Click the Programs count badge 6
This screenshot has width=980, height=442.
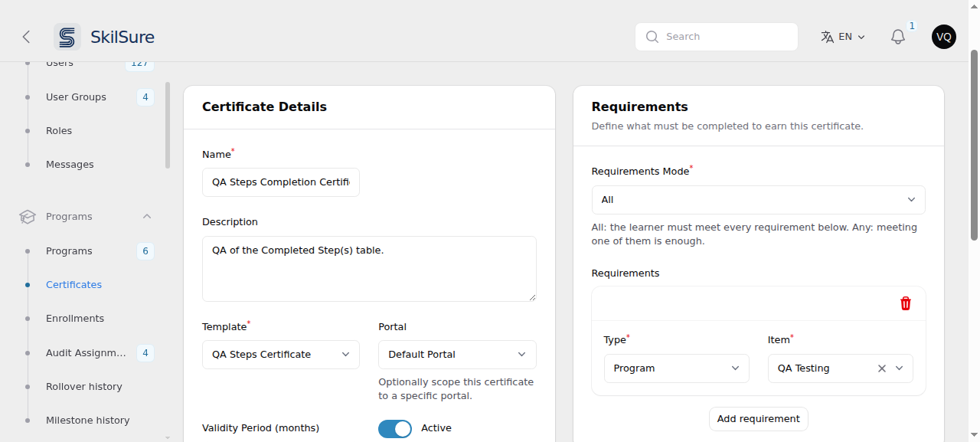coord(145,251)
